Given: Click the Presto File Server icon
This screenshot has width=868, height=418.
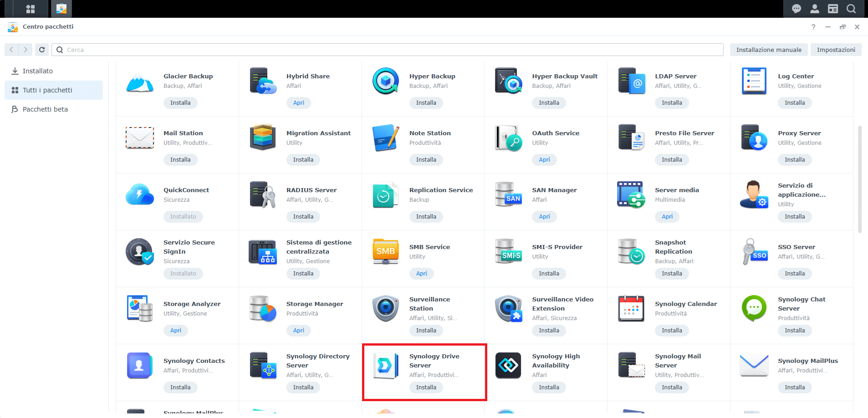Looking at the screenshot, I should point(631,138).
